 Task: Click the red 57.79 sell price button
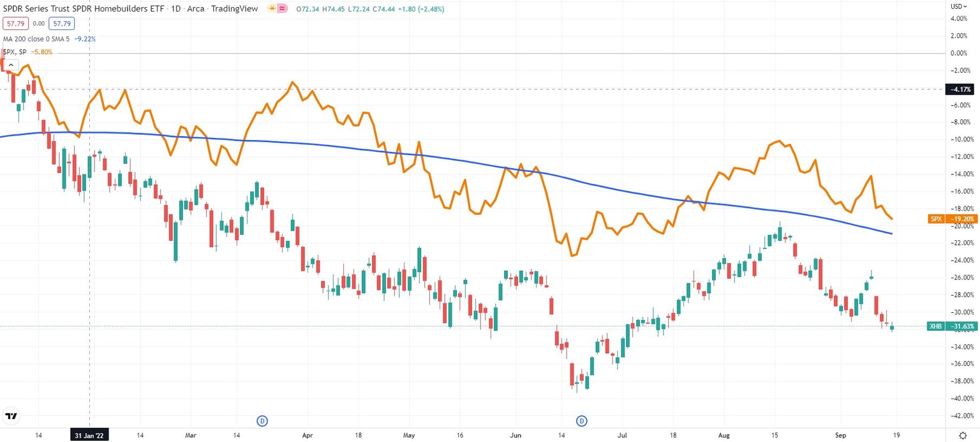pyautogui.click(x=15, y=22)
